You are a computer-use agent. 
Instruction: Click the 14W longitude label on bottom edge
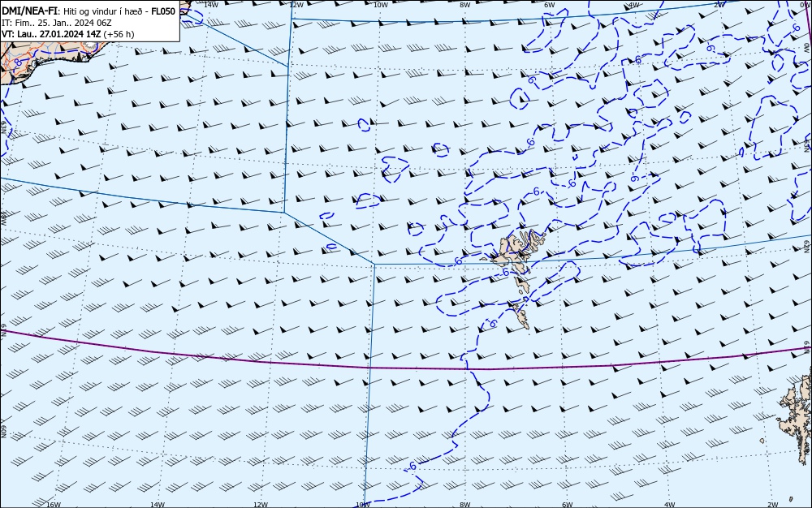(158, 505)
